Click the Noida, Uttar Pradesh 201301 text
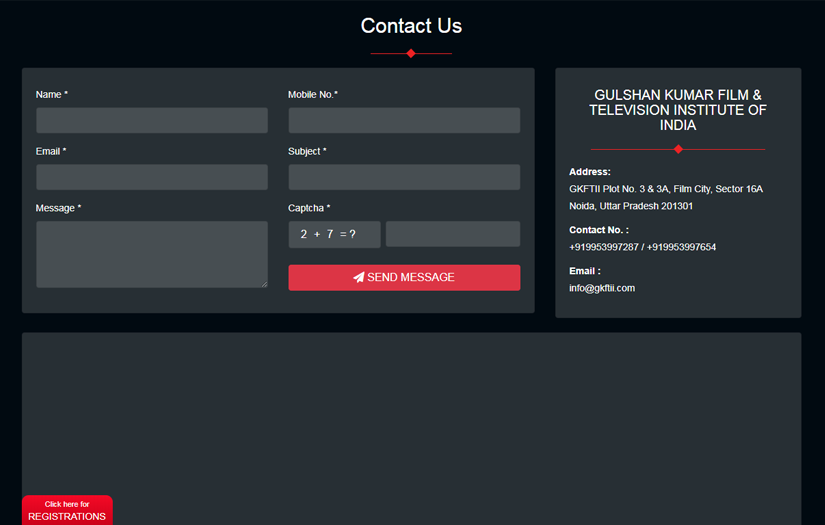 click(x=631, y=206)
